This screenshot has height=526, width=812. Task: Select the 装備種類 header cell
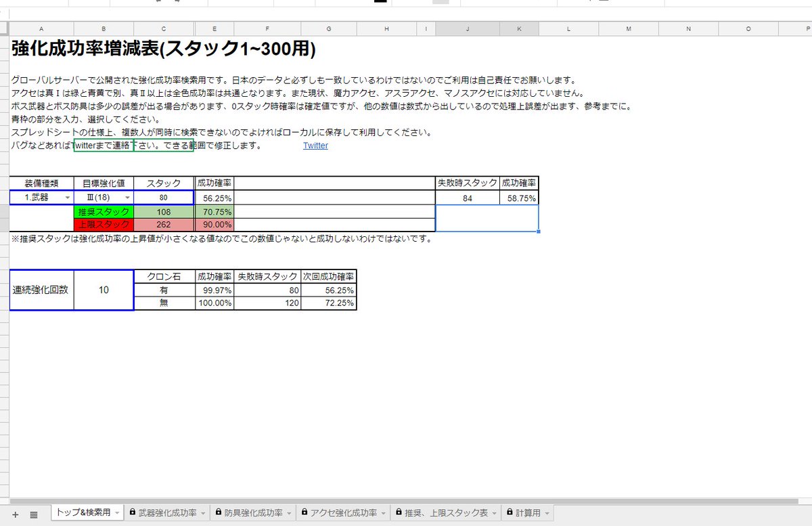coord(42,183)
